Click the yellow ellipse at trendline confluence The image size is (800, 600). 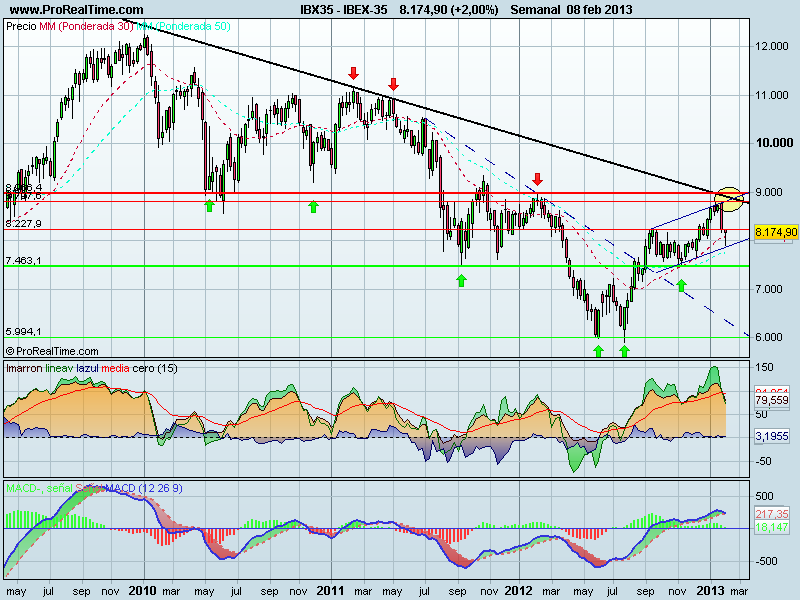(729, 199)
